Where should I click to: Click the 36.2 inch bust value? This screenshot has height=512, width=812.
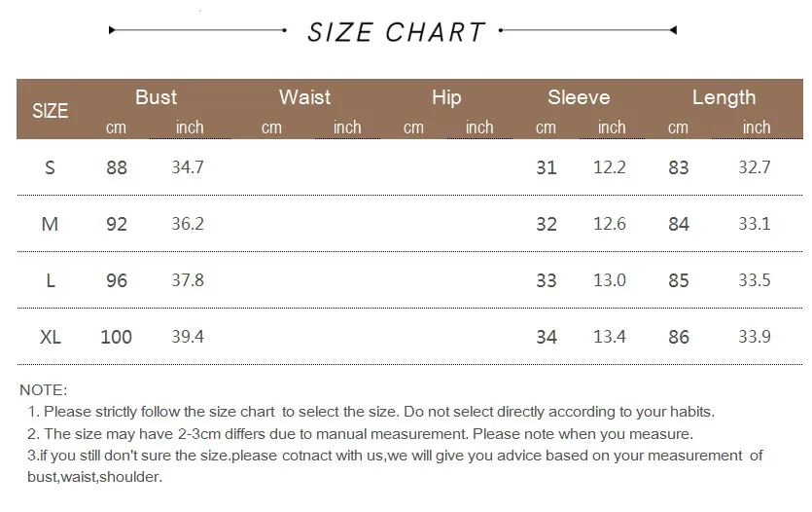[187, 224]
